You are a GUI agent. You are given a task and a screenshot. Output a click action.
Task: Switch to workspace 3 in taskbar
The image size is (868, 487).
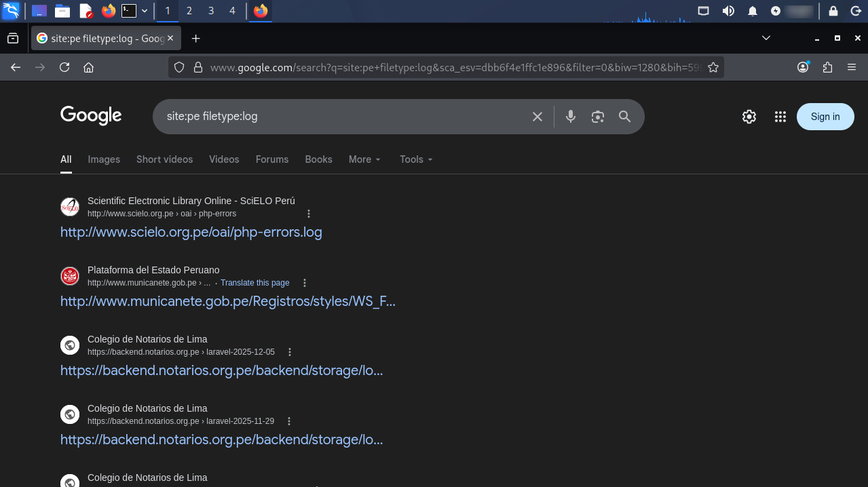pyautogui.click(x=210, y=11)
